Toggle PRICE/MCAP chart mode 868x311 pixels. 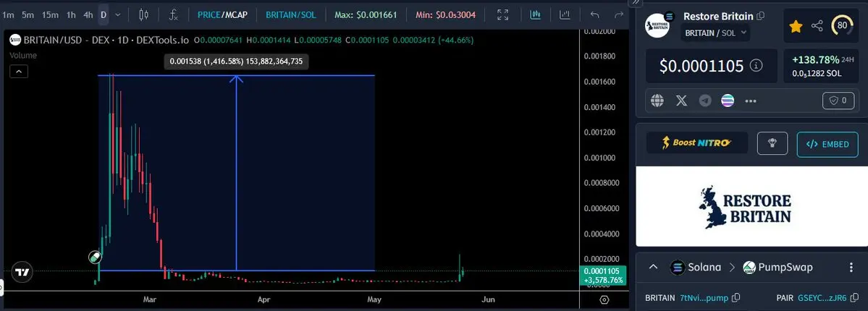(x=222, y=15)
